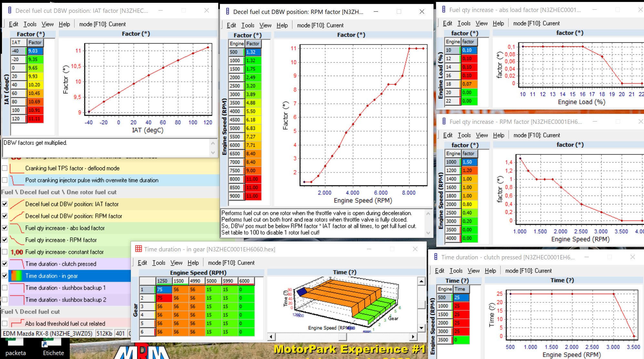644x359 pixels.
Task: Click the 3D chart horizontal scrollbar thumb
Action: click(x=342, y=337)
